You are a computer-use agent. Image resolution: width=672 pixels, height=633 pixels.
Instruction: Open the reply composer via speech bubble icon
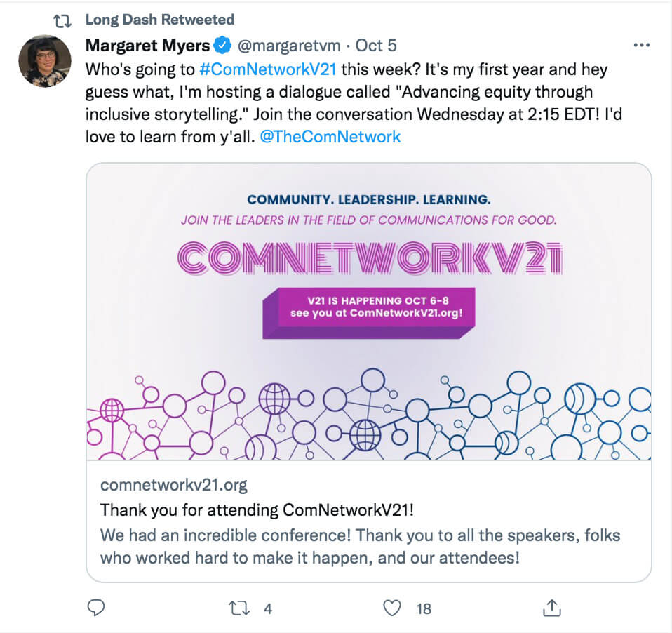pyautogui.click(x=96, y=609)
